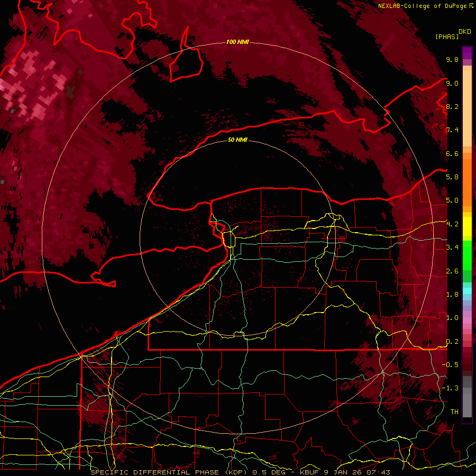The image size is (476, 476).
Task: Select the 1.0 legend value
Action: coord(452,318)
